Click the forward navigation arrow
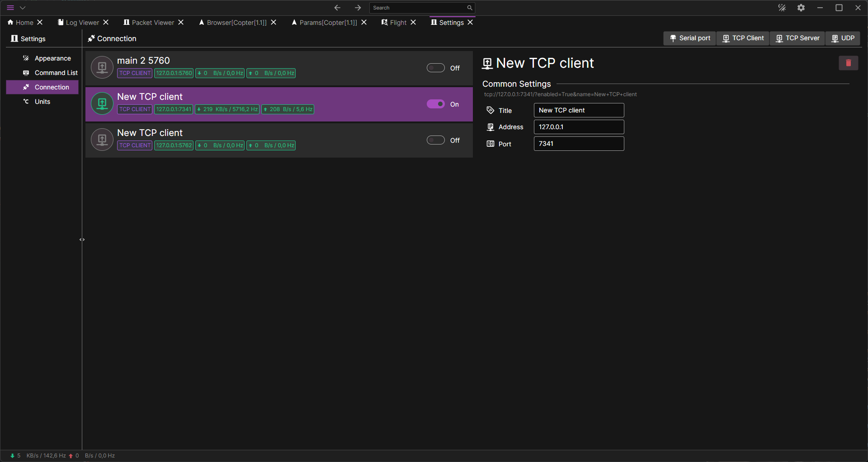The image size is (868, 462). coord(358,8)
